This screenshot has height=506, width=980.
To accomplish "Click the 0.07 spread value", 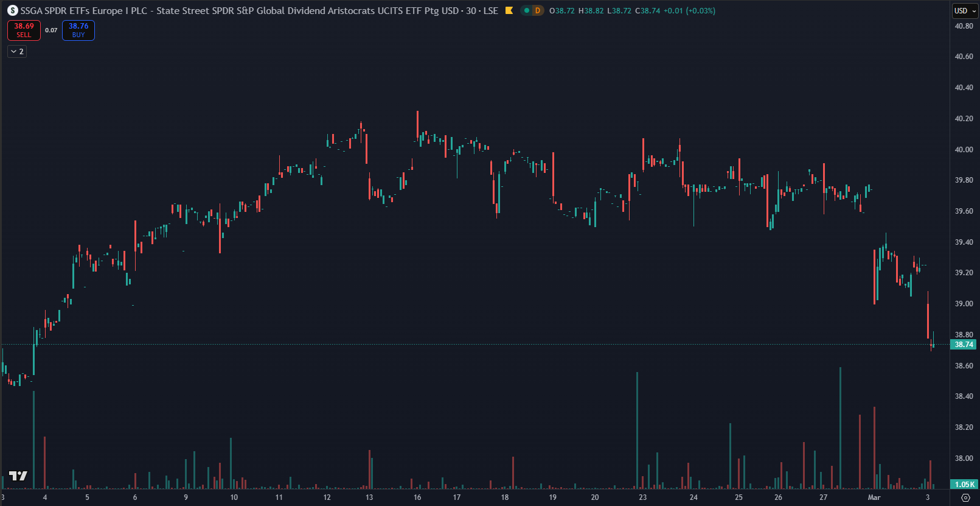I will point(51,30).
